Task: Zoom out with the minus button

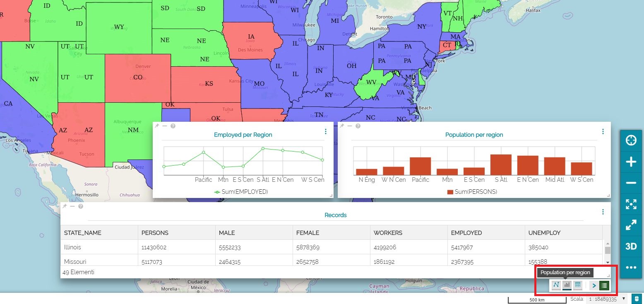Action: click(631, 183)
